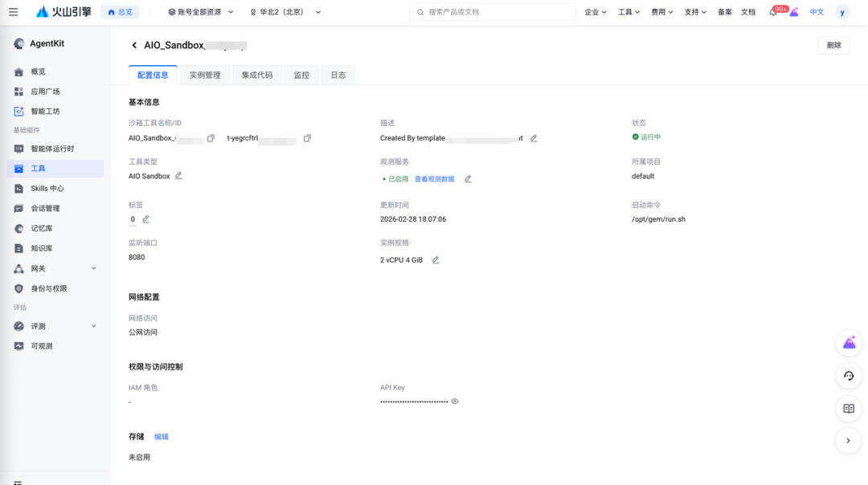868x485 pixels.
Task: Open the hamburger menu icon
Action: pyautogui.click(x=14, y=11)
